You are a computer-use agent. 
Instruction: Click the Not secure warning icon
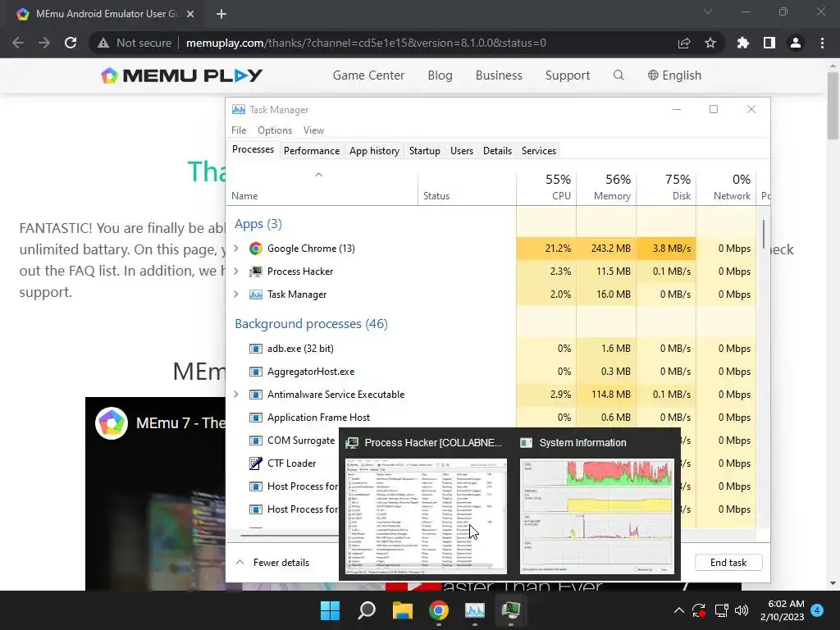point(103,43)
